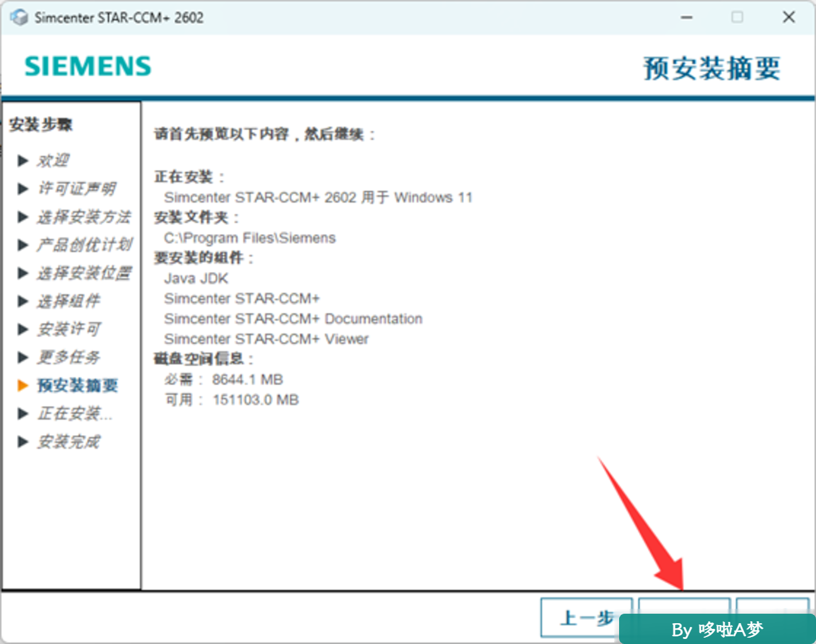Screen dimensions: 816x644
Task: Click the SIEMENS logo
Action: tap(88, 66)
